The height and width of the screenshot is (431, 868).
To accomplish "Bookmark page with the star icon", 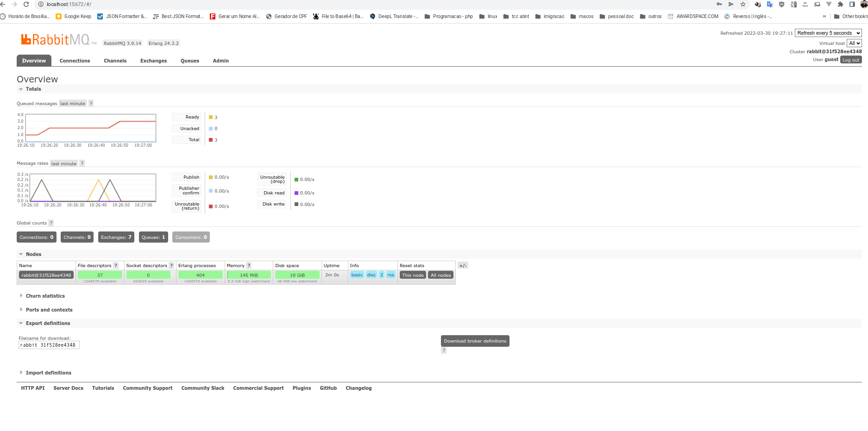I will [743, 4].
